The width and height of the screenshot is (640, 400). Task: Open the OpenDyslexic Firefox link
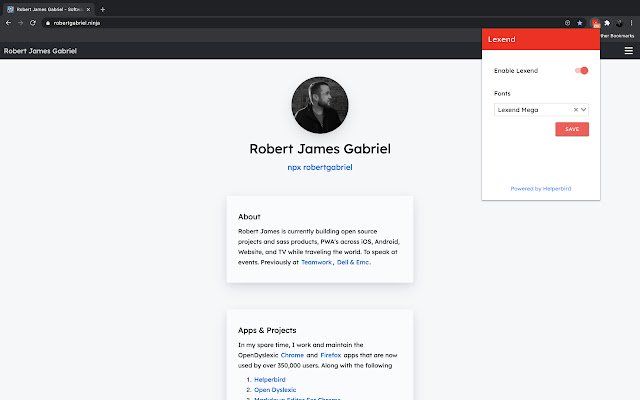coord(331,356)
